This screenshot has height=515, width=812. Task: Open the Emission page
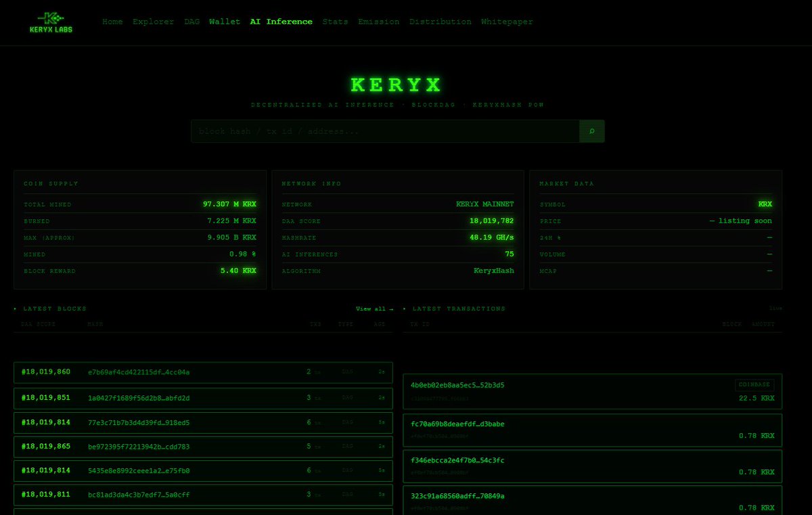tap(379, 22)
